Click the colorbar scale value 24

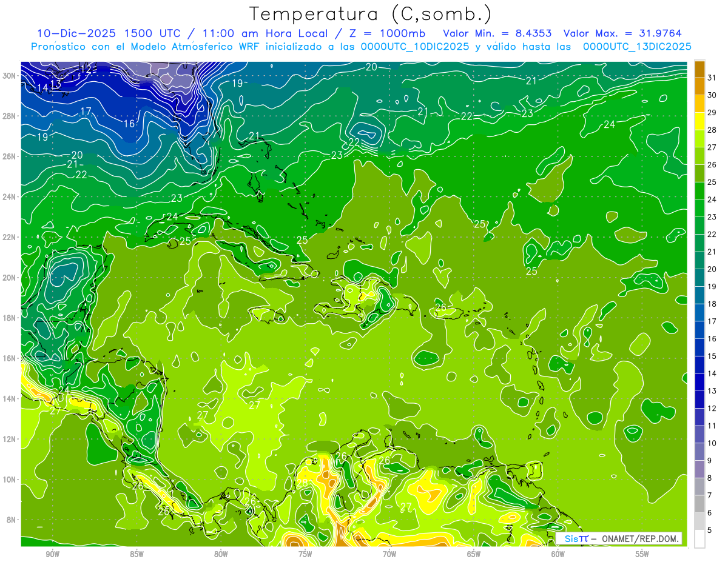712,199
